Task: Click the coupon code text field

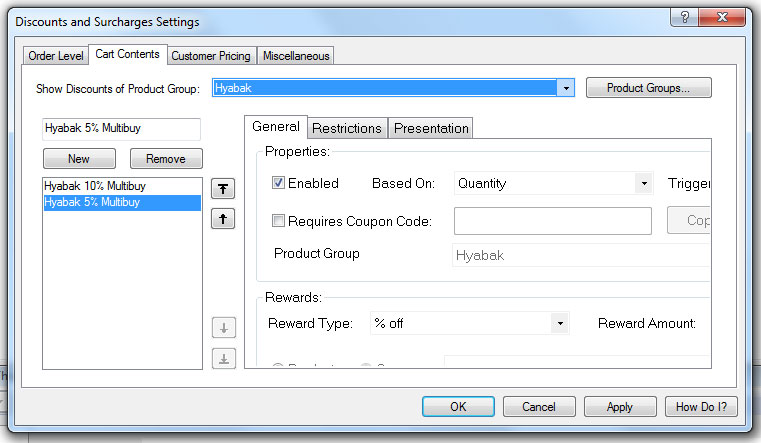Action: pos(553,221)
